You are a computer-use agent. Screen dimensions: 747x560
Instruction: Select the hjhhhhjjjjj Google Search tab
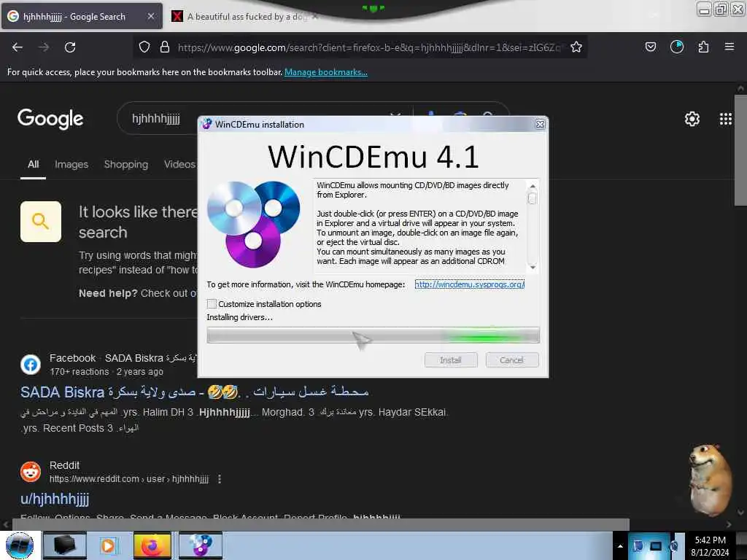click(x=82, y=16)
